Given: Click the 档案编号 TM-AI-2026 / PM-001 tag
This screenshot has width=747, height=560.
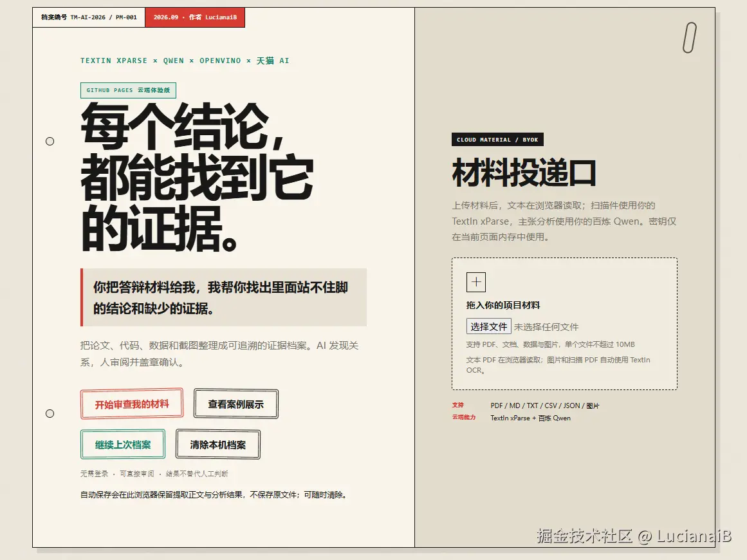Looking at the screenshot, I should [x=89, y=17].
